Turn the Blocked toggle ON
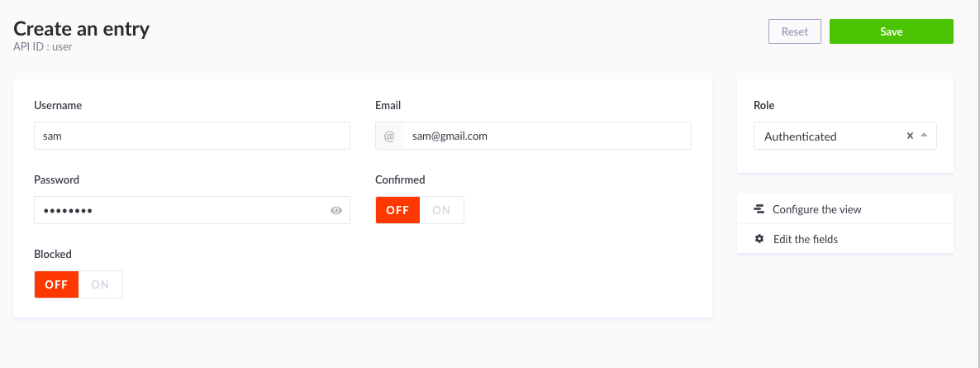This screenshot has width=980, height=368. point(100,284)
